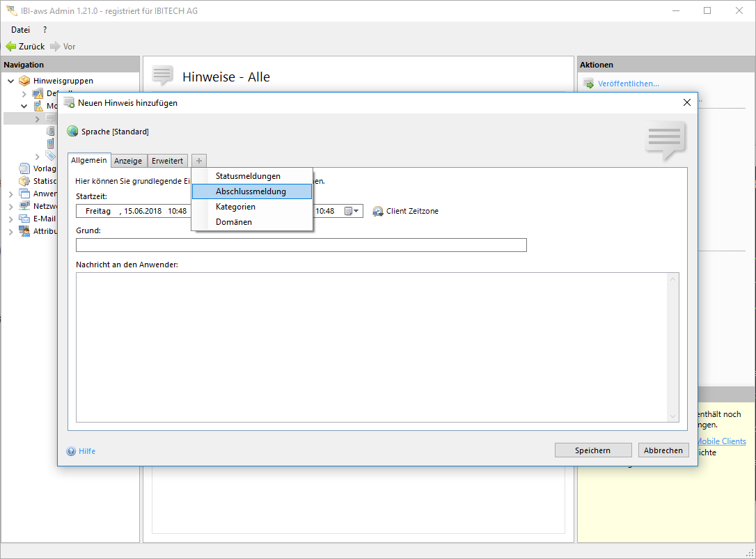This screenshot has height=559, width=756.
Task: Click the Abbrechen button
Action: 663,450
